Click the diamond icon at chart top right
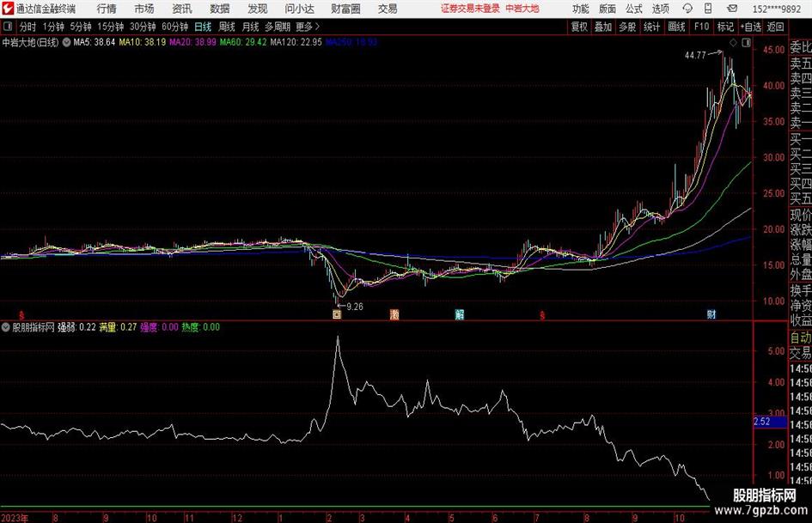The width and height of the screenshot is (812, 523). [x=733, y=43]
